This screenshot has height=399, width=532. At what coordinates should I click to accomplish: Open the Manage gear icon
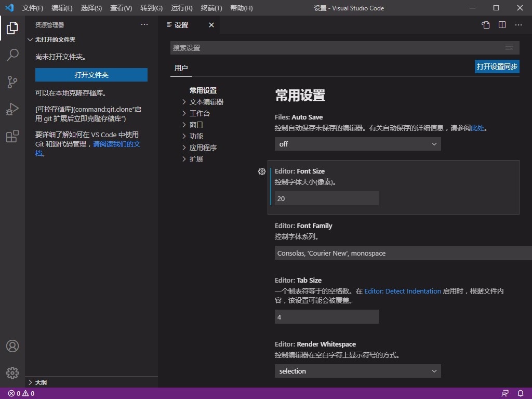(x=12, y=373)
